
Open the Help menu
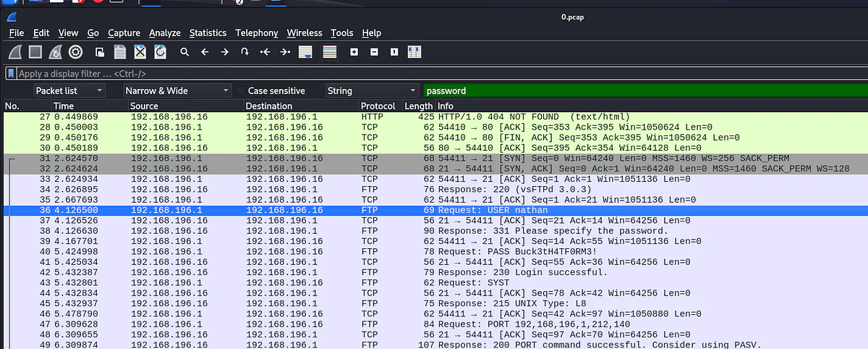371,33
